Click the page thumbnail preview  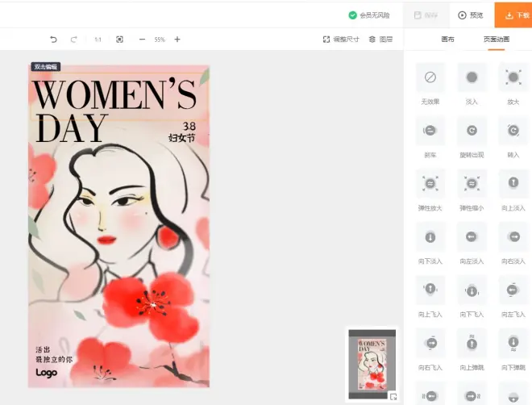pyautogui.click(x=372, y=361)
